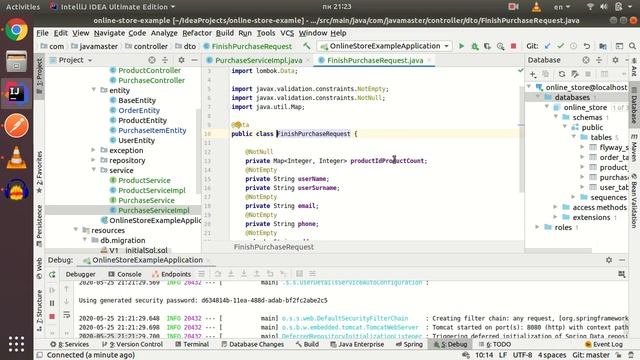Switch to PurchaseServiceImpl.java tab
Screen dimensions: 640x360
pyautogui.click(x=258, y=60)
